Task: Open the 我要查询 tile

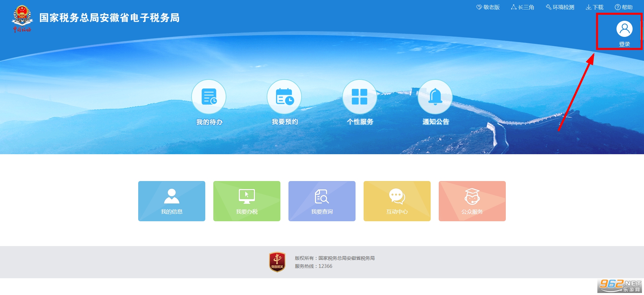Action: click(x=322, y=201)
